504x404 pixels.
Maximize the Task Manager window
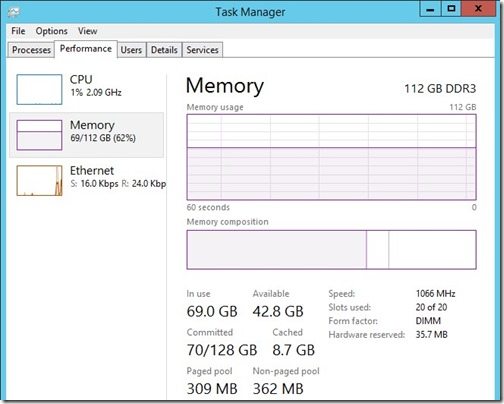coord(451,9)
